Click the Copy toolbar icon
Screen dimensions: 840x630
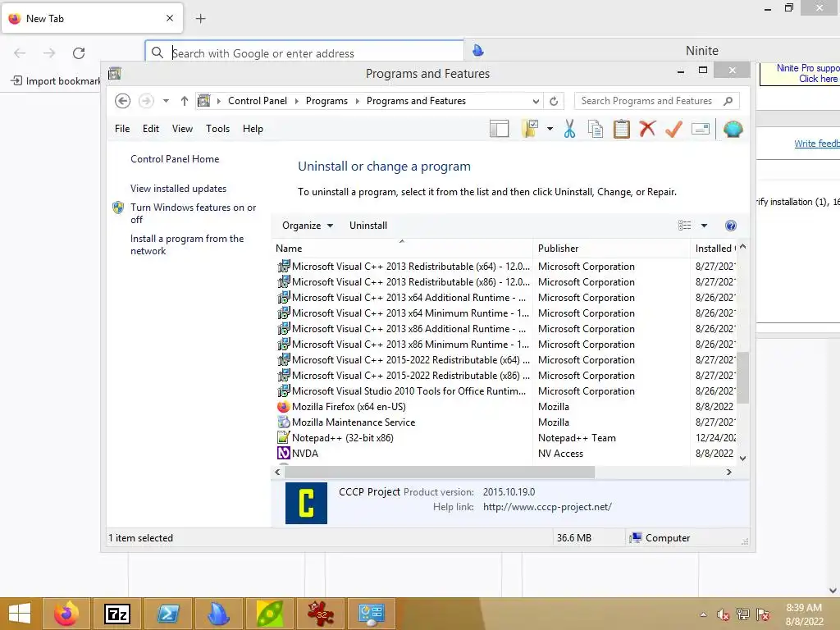pos(596,129)
